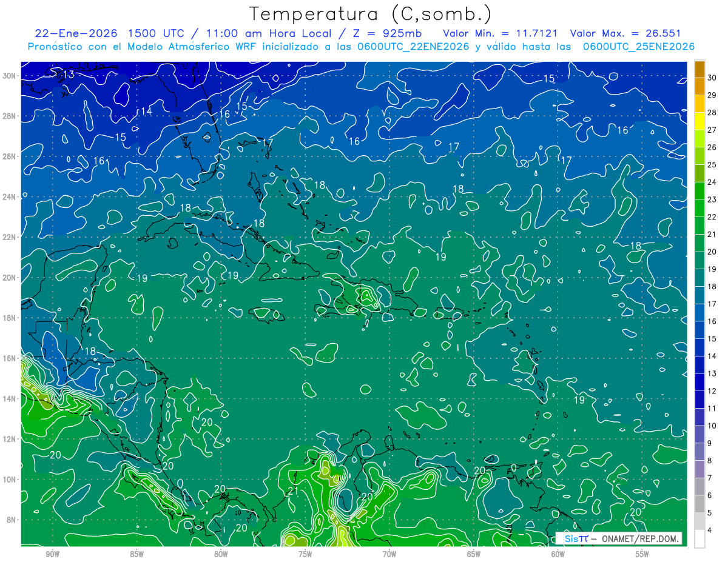Click the colorbar scale label 21
The image size is (728, 562).
coord(712,234)
